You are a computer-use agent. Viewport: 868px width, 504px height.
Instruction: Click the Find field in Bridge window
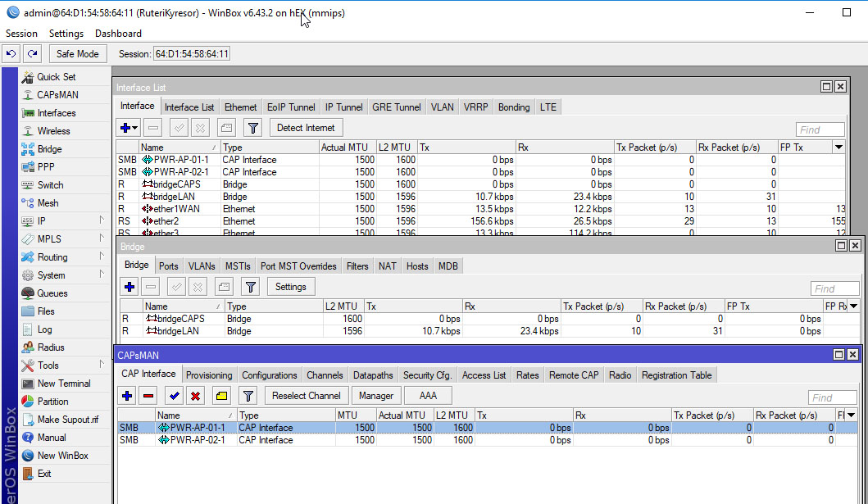[834, 288]
